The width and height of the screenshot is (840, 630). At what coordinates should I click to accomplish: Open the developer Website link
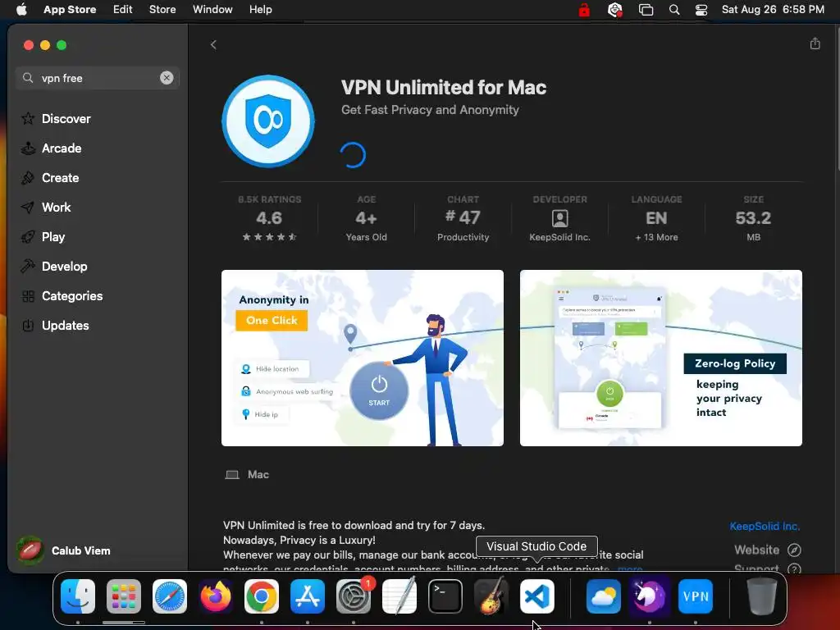[767, 550]
